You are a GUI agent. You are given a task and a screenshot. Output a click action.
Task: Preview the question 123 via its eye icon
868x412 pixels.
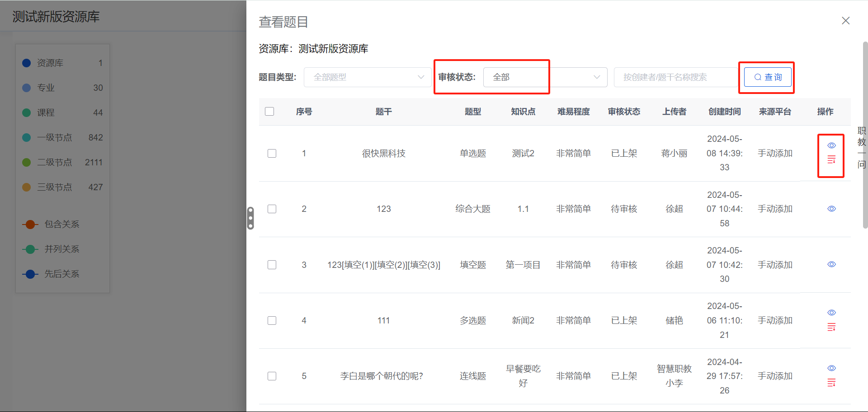pos(831,208)
